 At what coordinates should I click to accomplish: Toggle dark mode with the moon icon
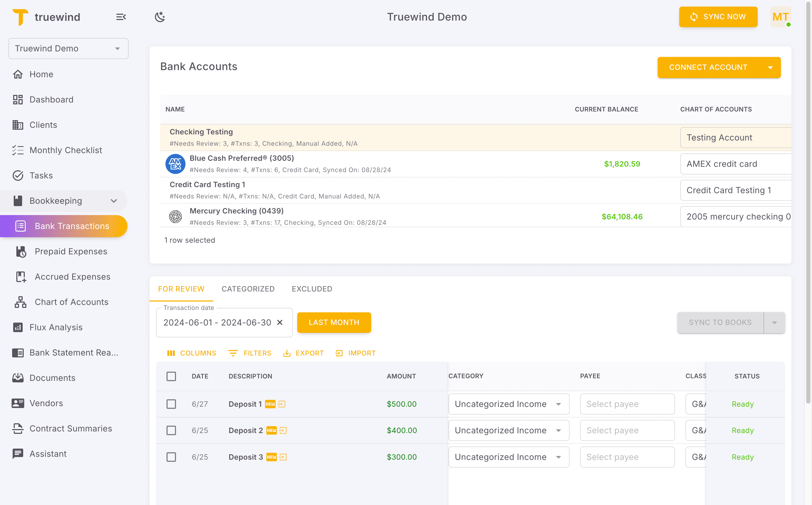tap(160, 17)
